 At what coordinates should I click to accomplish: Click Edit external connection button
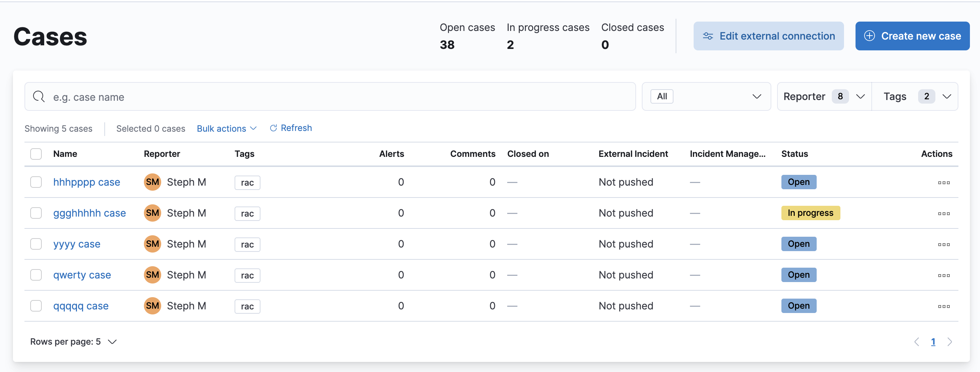click(x=768, y=36)
